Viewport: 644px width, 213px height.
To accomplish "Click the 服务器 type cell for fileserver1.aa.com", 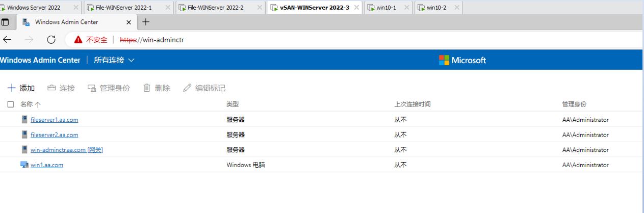I will point(236,120).
